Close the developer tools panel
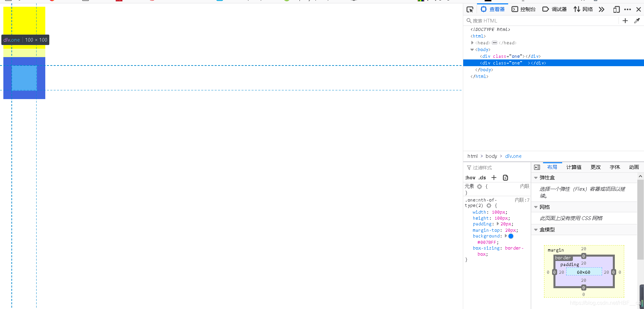The height and width of the screenshot is (309, 644). 639,9
